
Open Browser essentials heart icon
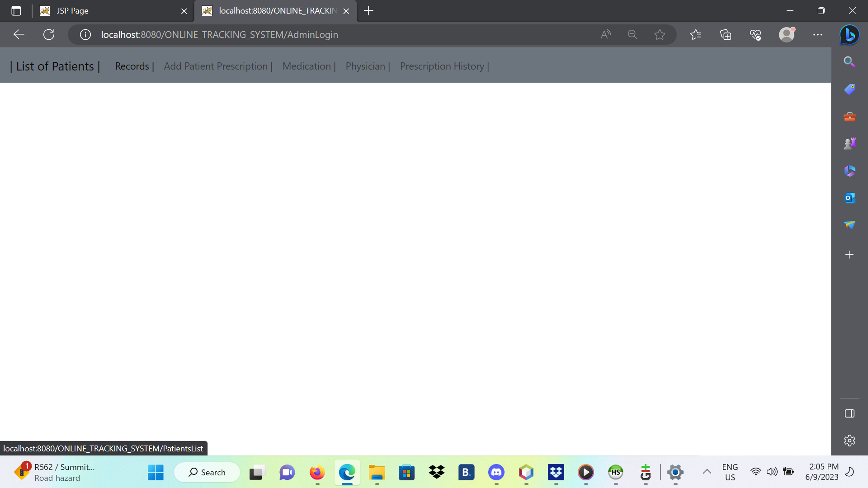pyautogui.click(x=755, y=35)
